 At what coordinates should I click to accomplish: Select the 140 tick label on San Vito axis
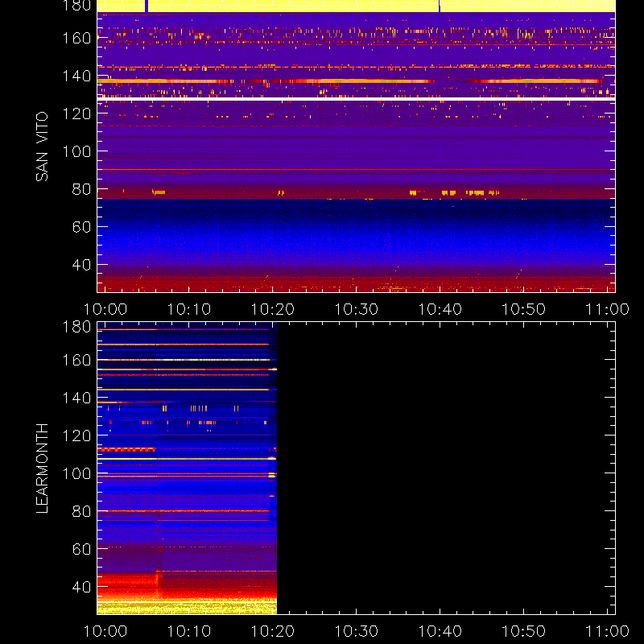click(x=76, y=76)
